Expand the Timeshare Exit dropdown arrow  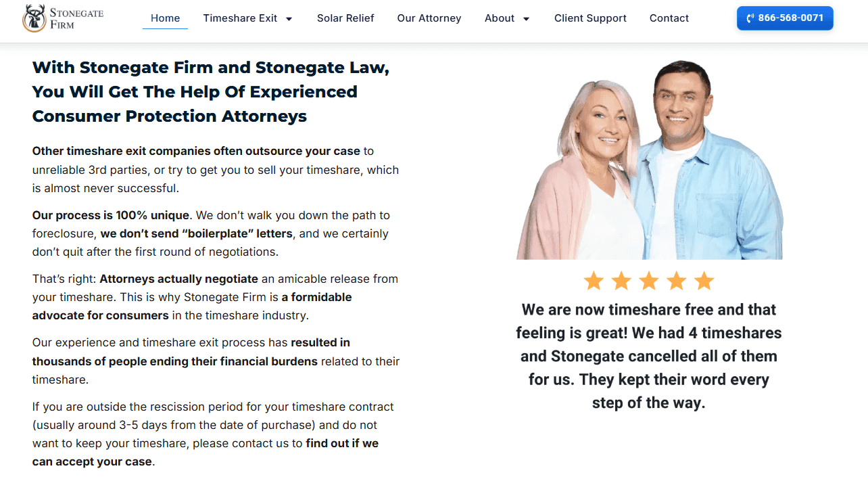[x=289, y=19]
